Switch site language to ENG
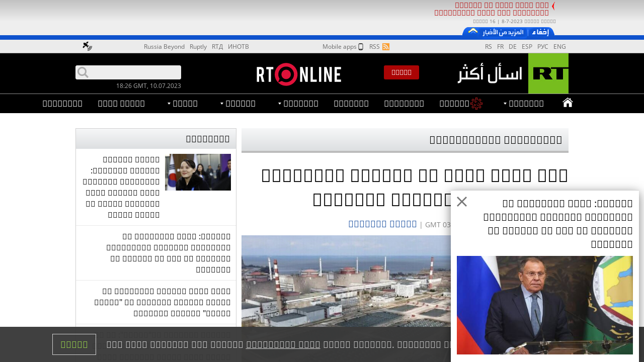Image resolution: width=644 pixels, height=362 pixels. [559, 47]
